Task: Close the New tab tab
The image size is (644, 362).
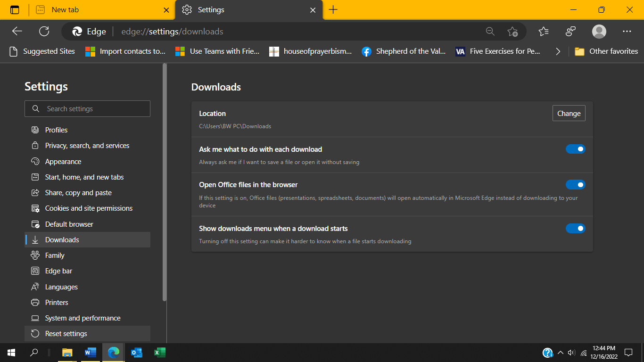Action: [x=166, y=10]
